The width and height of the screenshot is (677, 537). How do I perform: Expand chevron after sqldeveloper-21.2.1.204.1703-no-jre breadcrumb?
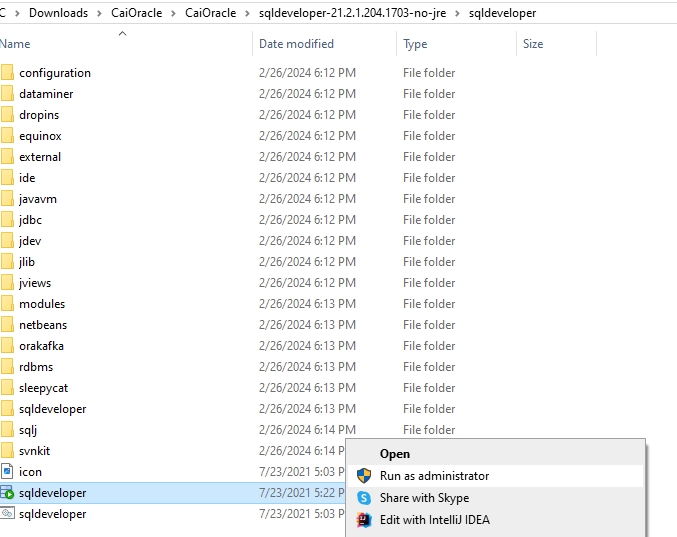pos(458,13)
